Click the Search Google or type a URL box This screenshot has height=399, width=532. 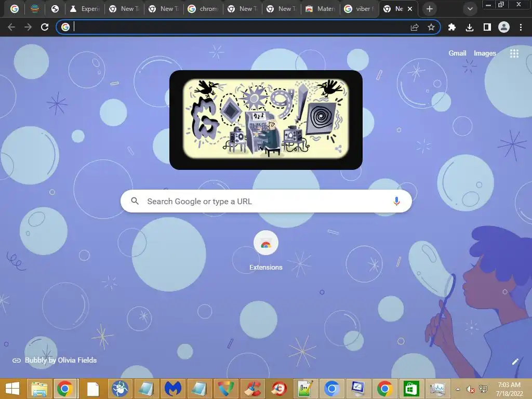click(x=266, y=201)
